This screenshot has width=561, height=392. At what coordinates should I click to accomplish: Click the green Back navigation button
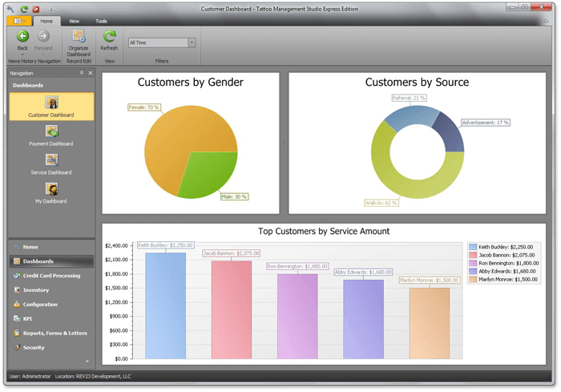coord(22,36)
